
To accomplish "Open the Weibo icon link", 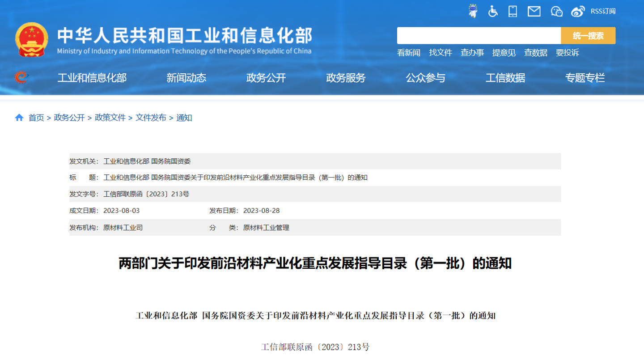I will click(x=578, y=11).
